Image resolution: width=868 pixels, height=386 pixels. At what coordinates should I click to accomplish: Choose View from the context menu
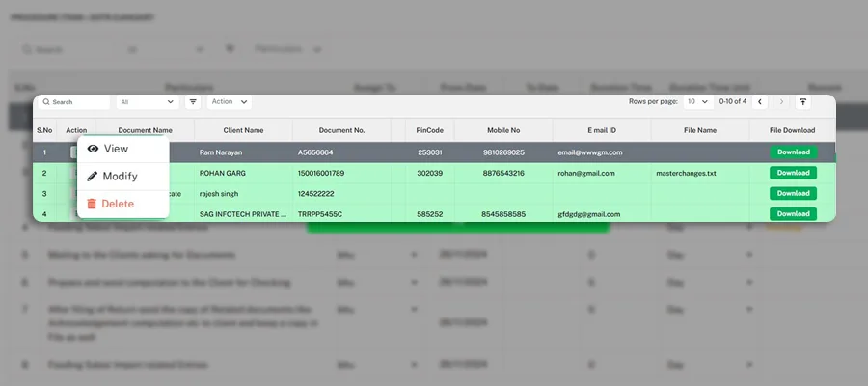[x=122, y=149]
